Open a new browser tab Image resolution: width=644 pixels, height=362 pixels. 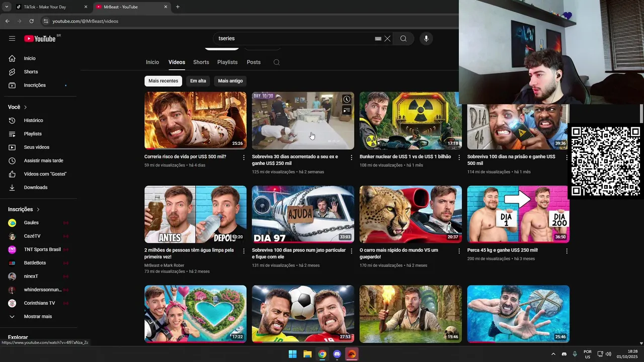click(178, 7)
